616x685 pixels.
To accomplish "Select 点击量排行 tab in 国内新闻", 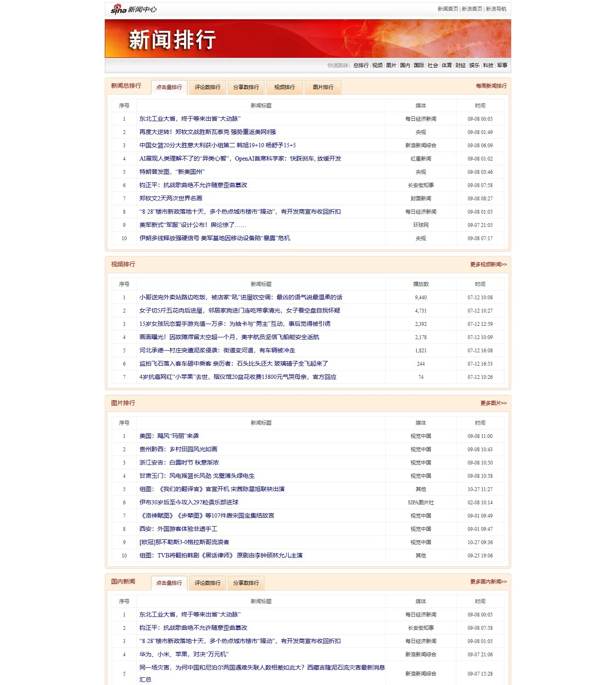I will tap(169, 583).
